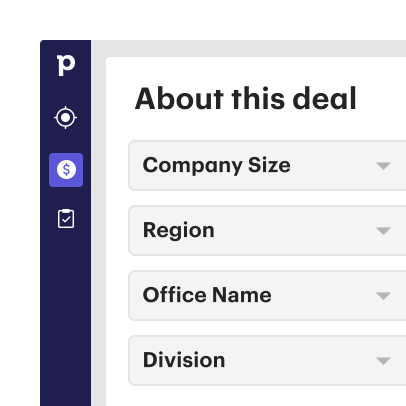Image resolution: width=406 pixels, height=406 pixels.
Task: Click the Pipedrive logo icon
Action: 66,65
